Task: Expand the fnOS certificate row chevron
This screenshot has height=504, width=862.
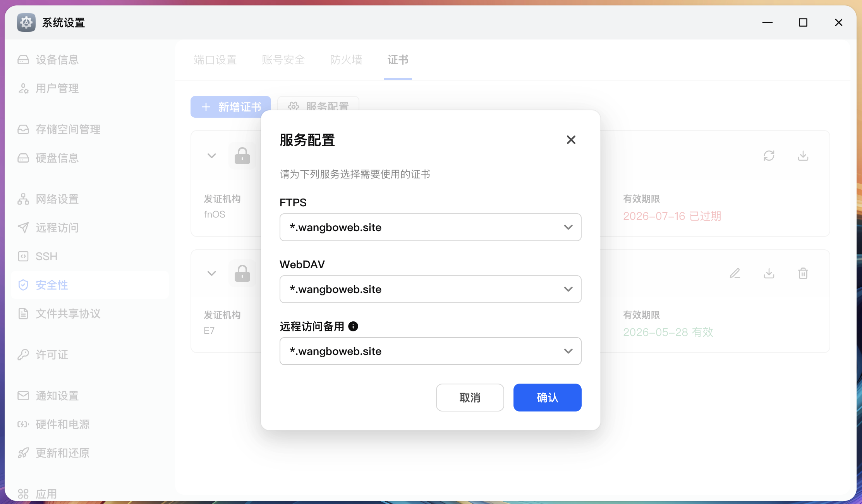Action: coord(211,156)
